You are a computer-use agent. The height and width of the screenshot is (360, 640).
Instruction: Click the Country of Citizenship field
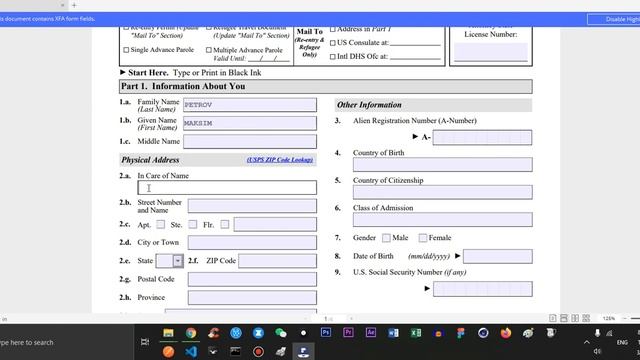(x=442, y=192)
